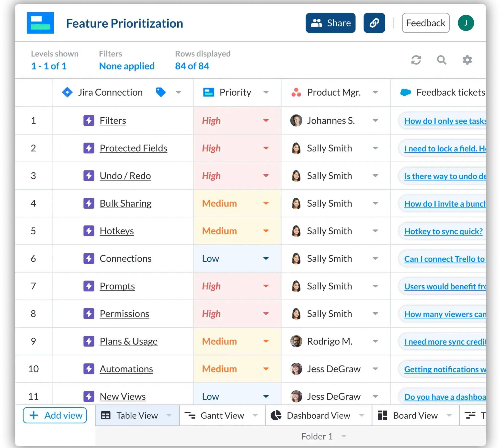Open the settings gear icon
The image size is (501, 448).
[x=467, y=60]
